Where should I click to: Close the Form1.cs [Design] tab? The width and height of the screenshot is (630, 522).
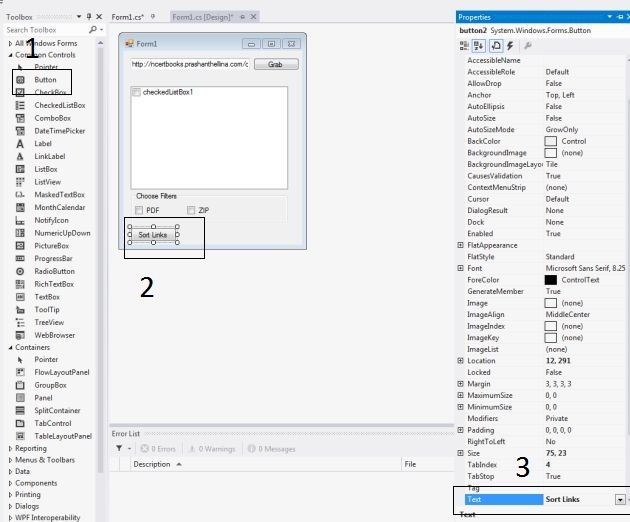(254, 17)
